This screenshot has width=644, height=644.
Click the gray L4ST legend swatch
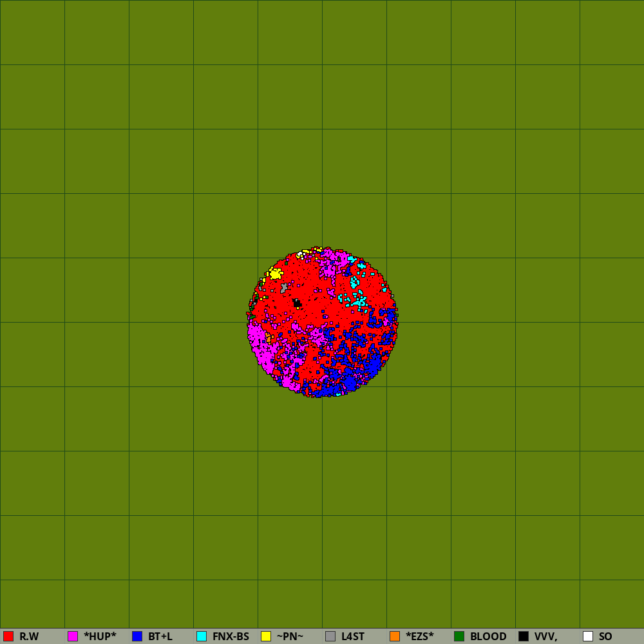click(x=330, y=636)
